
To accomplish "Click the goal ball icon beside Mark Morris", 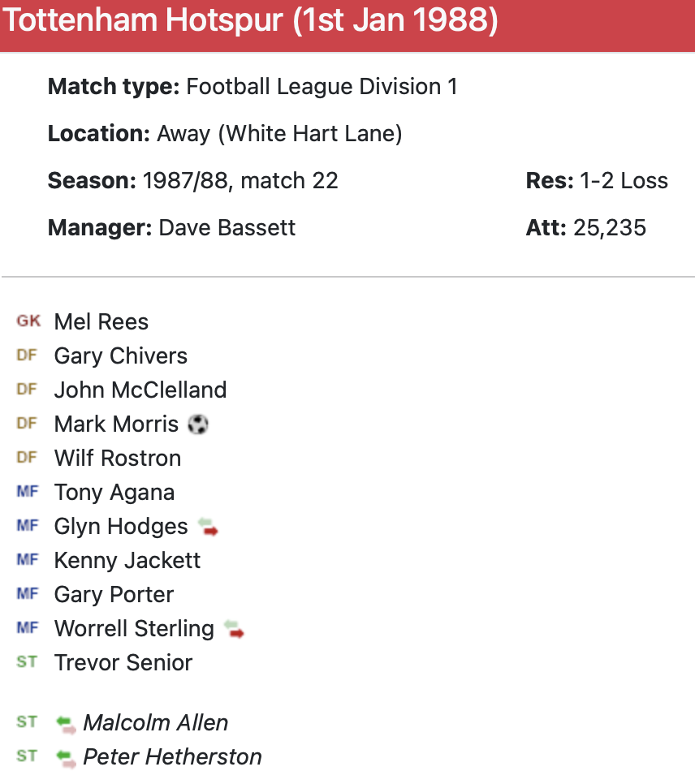I will [x=197, y=424].
